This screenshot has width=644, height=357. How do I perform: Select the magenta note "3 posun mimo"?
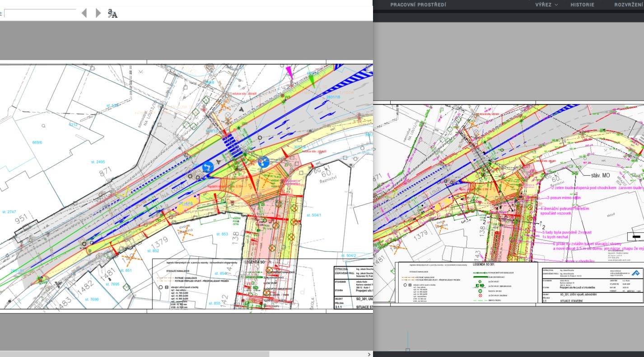(x=564, y=198)
